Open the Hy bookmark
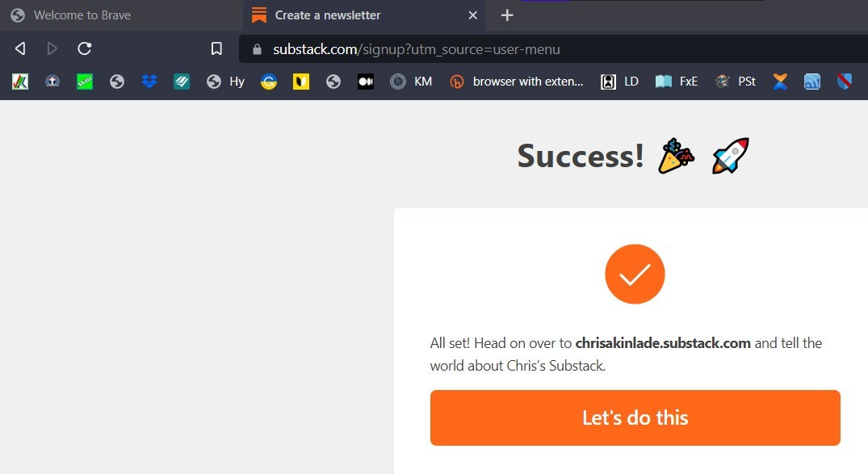 [225, 82]
